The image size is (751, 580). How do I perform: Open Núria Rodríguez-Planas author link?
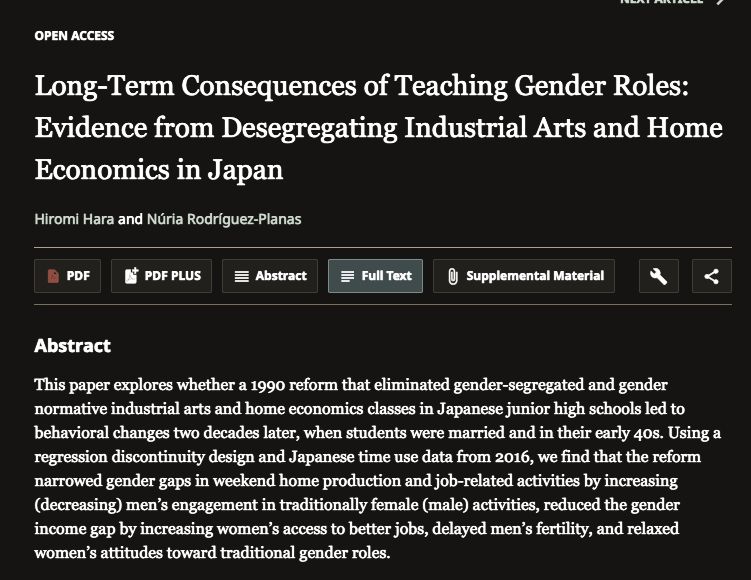(x=224, y=219)
